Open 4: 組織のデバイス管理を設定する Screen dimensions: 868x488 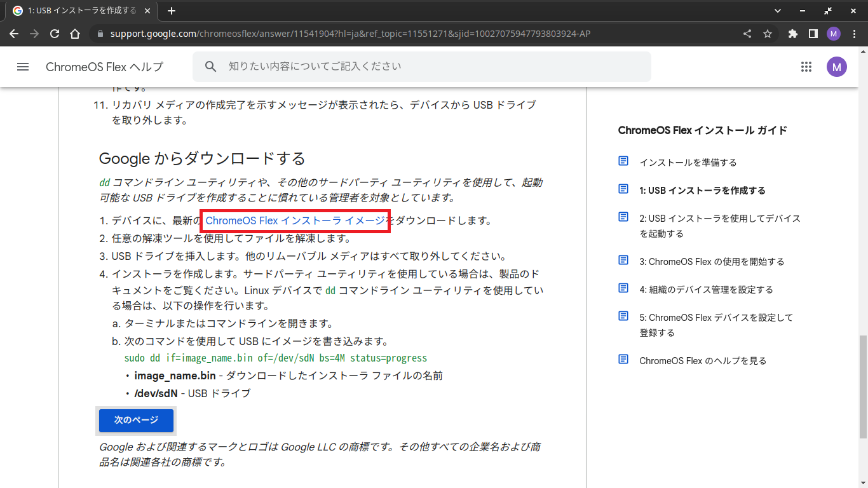pos(706,290)
